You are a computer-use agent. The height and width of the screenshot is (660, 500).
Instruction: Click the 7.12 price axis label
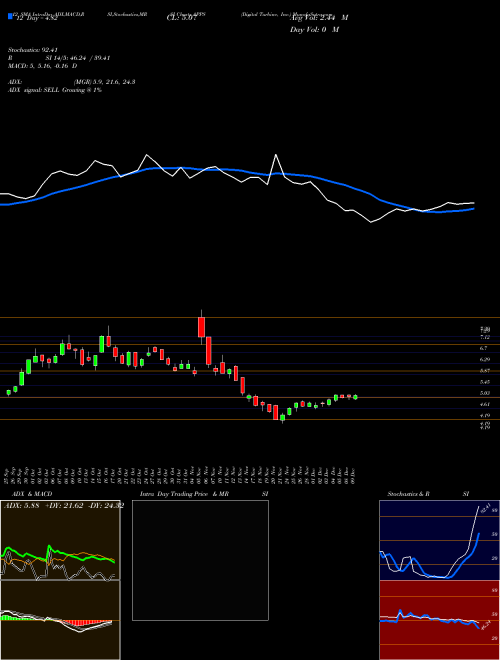pyautogui.click(x=484, y=337)
